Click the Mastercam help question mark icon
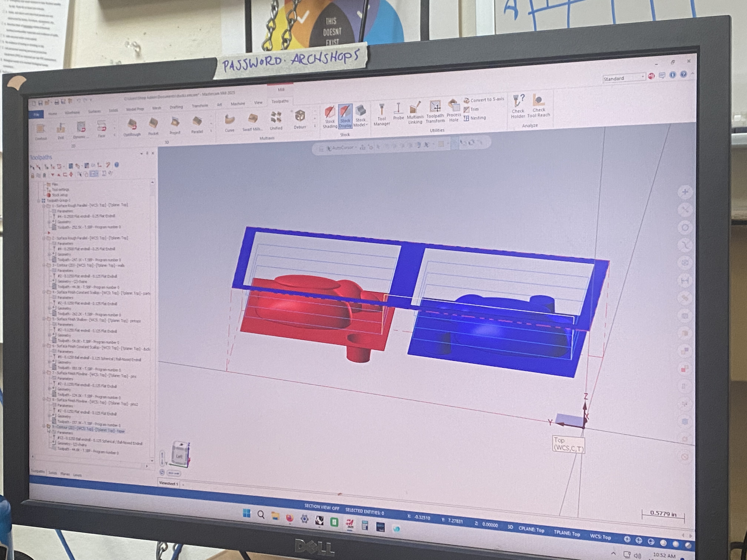This screenshot has height=560, width=747. point(683,74)
